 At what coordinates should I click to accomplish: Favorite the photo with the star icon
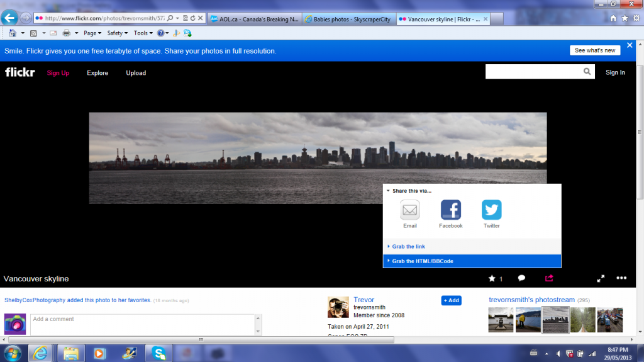click(492, 278)
